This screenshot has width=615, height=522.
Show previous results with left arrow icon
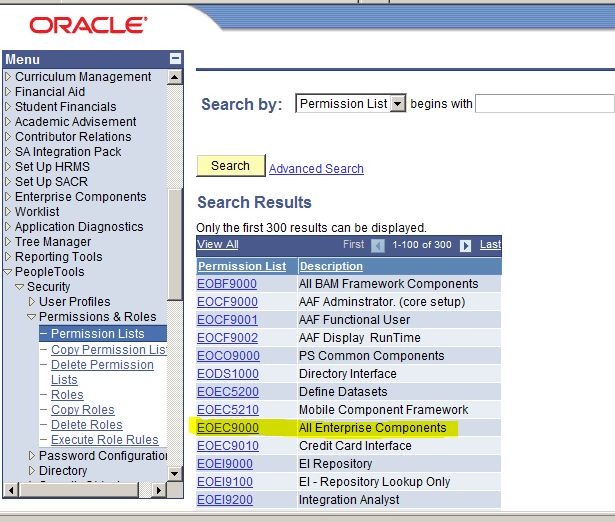click(x=378, y=246)
